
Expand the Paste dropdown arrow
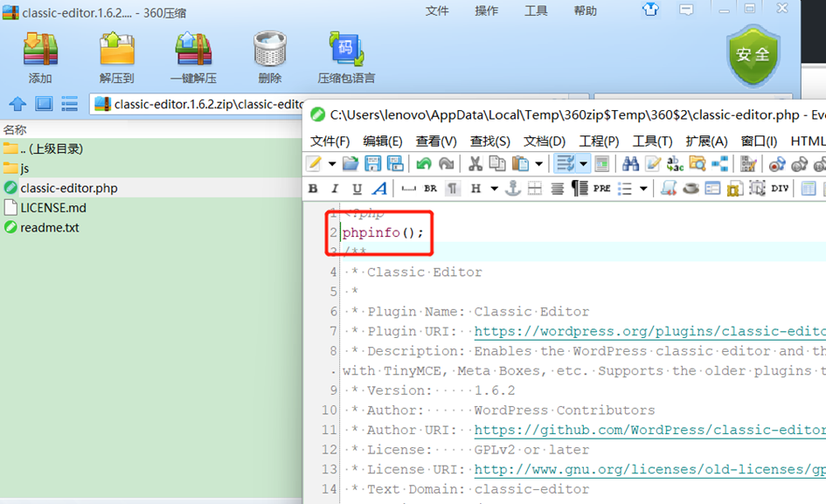[539, 164]
